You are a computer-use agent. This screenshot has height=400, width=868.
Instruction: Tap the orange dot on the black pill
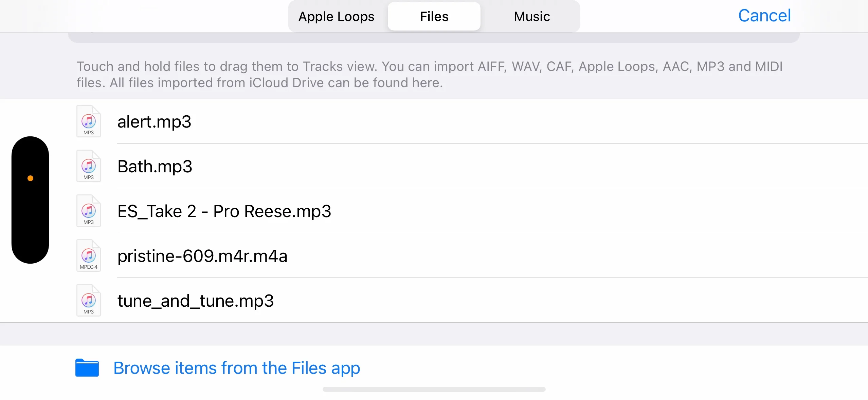(30, 178)
